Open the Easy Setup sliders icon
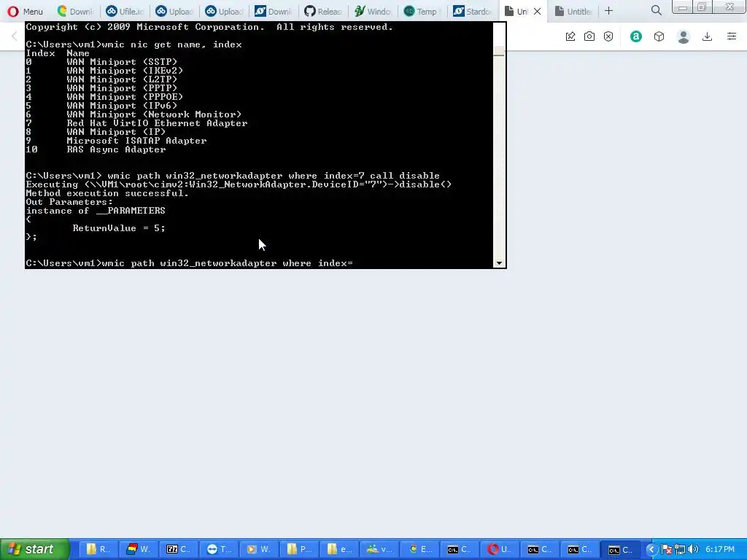Screen dimensions: 747x560 pyautogui.click(x=732, y=36)
